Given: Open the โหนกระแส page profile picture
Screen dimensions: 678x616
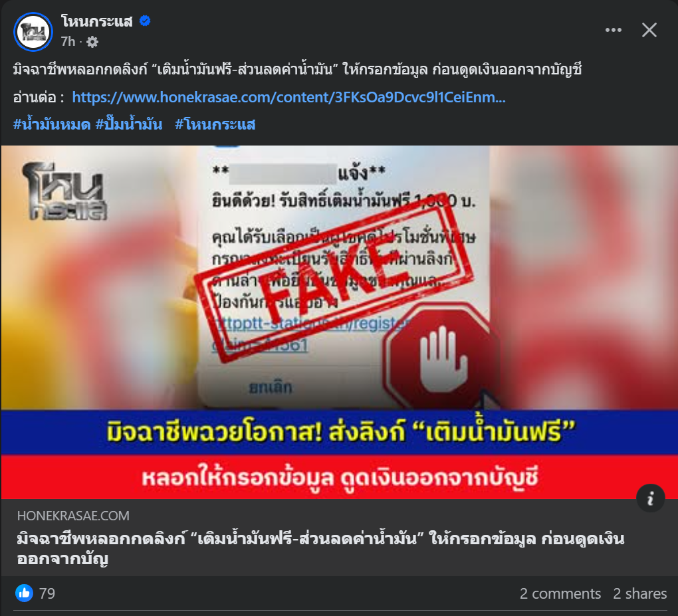Looking at the screenshot, I should click(33, 31).
